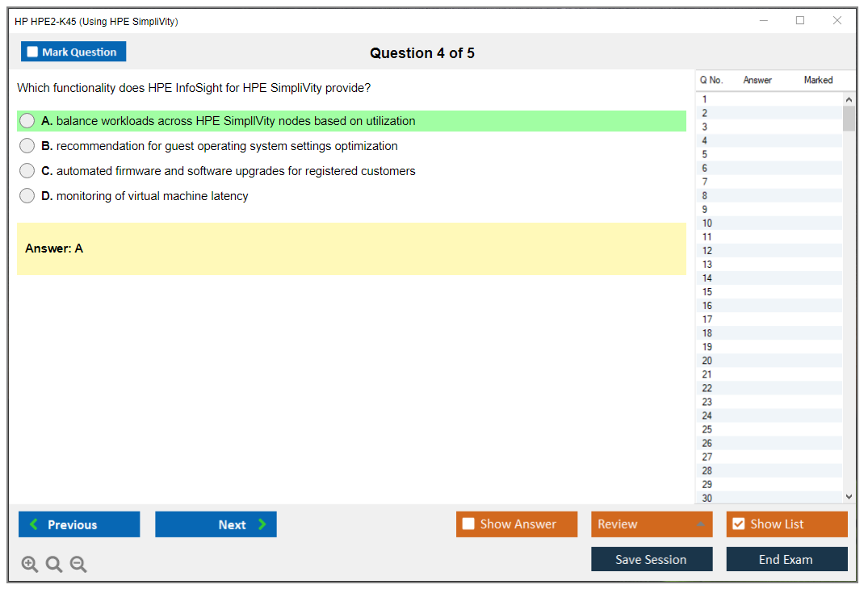Screen dimensions: 868x593
Task: Jump to question 15 in the list
Action: click(707, 292)
